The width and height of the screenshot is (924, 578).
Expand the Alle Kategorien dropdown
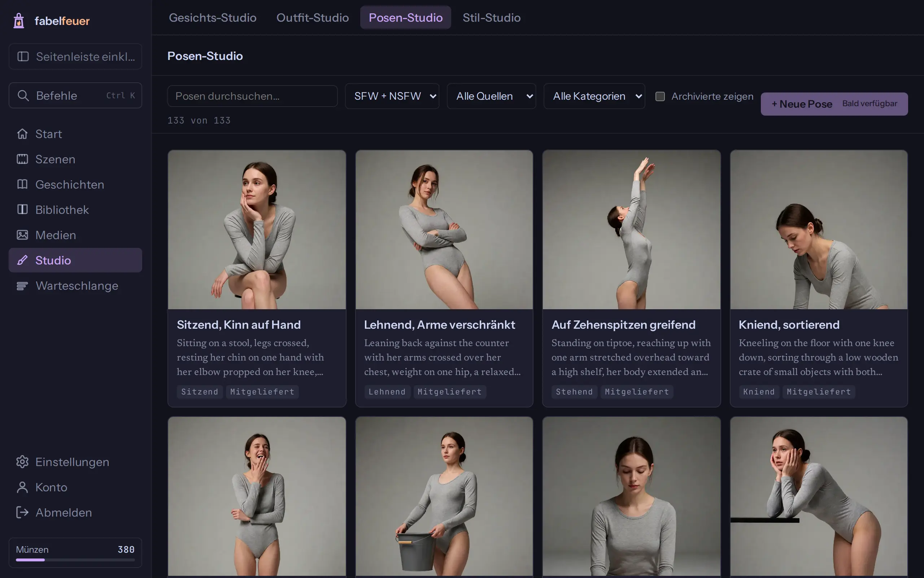click(594, 96)
